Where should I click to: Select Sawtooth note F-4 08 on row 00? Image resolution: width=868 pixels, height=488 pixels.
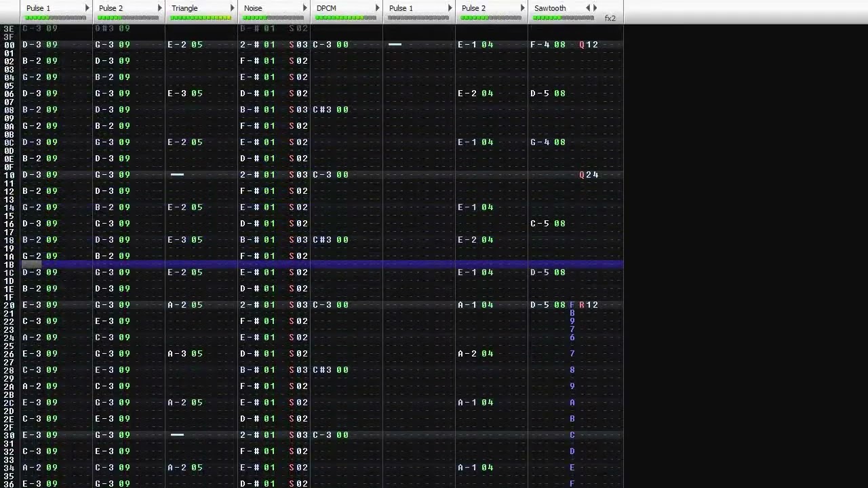click(x=547, y=45)
